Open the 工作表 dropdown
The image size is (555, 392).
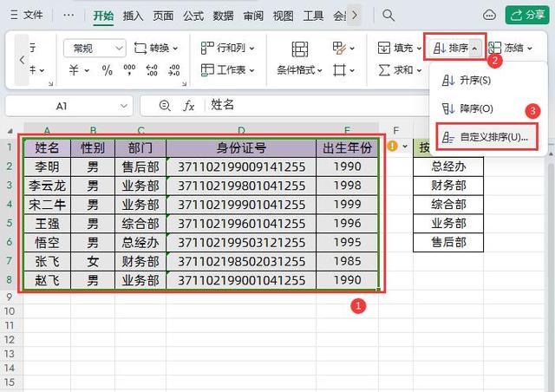(227, 70)
